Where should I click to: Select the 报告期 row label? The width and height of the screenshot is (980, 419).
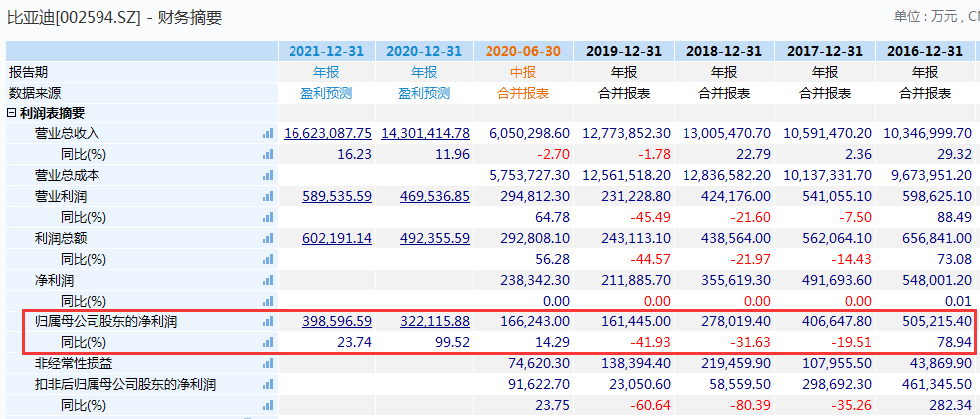[28, 72]
